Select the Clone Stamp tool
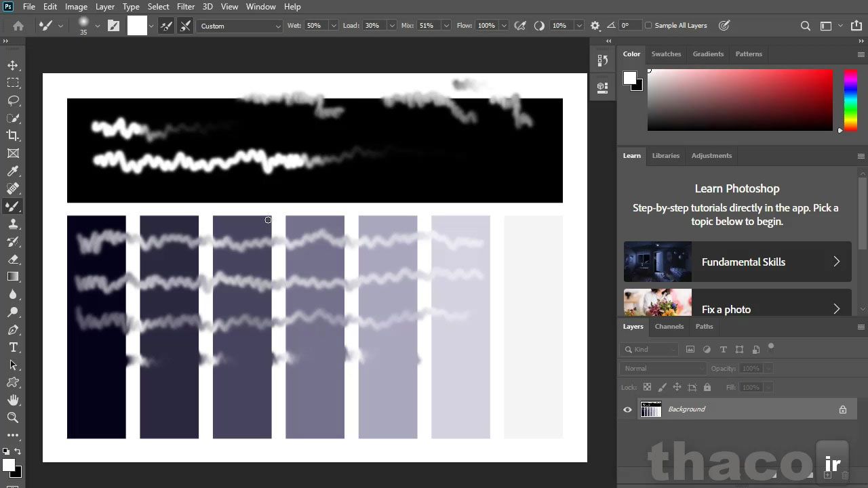 (x=13, y=224)
